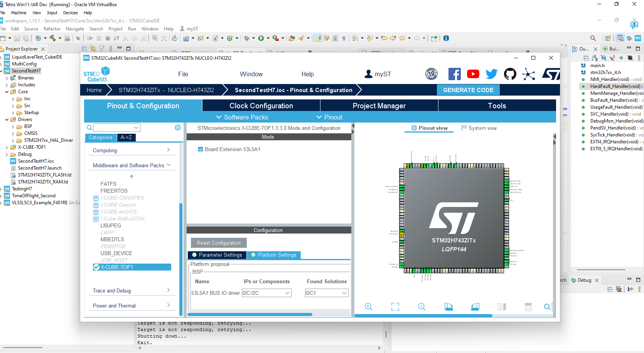Open the GitHub link in CubeMX header
644x353 pixels.
click(x=510, y=74)
